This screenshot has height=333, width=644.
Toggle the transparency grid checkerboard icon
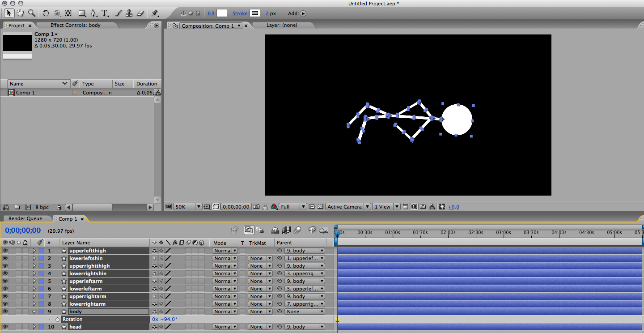click(320, 207)
